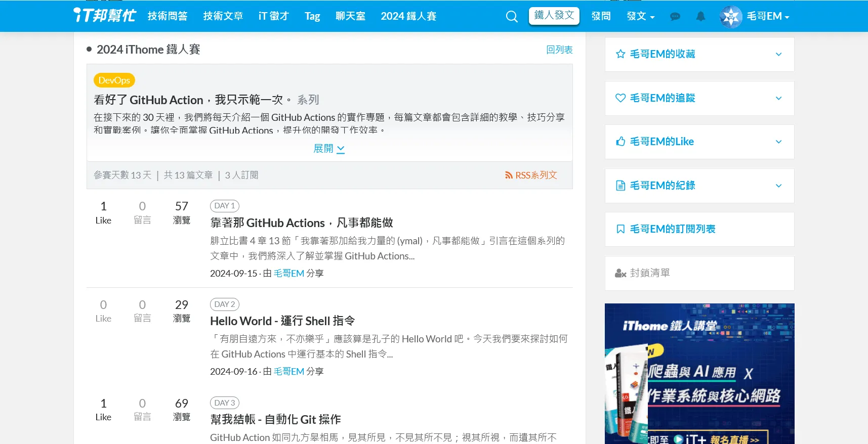The width and height of the screenshot is (868, 444).
Task: Open the 毛哥EM的訂閱列表 link
Action: 673,229
